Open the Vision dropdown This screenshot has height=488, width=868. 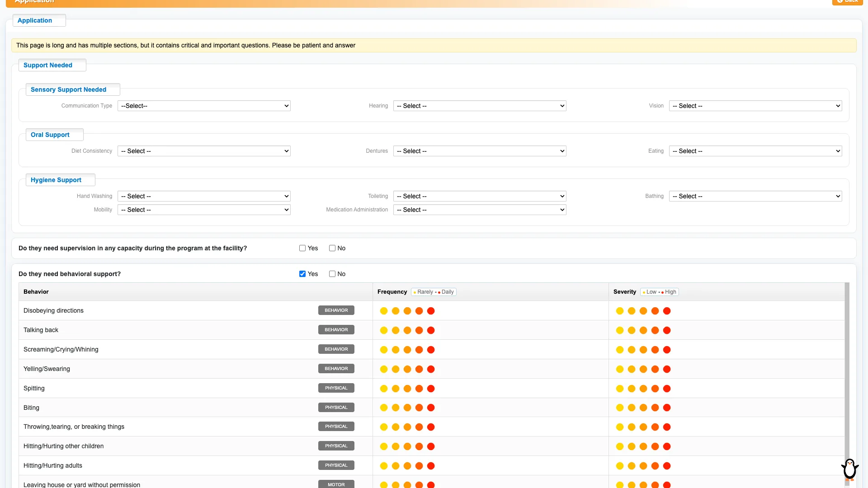(755, 106)
